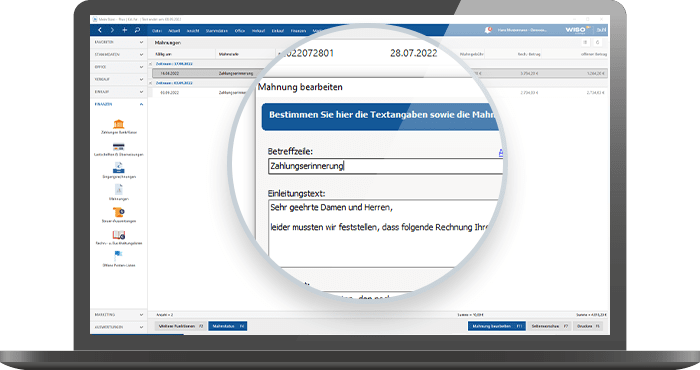Collapse the Zeitraum 17.08.2022 group
The width and height of the screenshot is (700, 370).
151,64
